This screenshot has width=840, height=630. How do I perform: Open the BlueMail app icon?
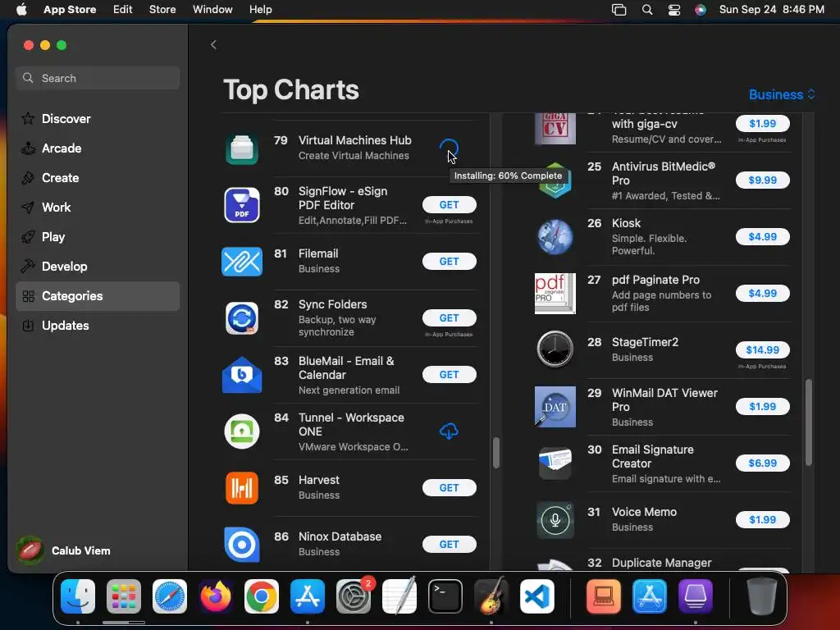(x=242, y=375)
